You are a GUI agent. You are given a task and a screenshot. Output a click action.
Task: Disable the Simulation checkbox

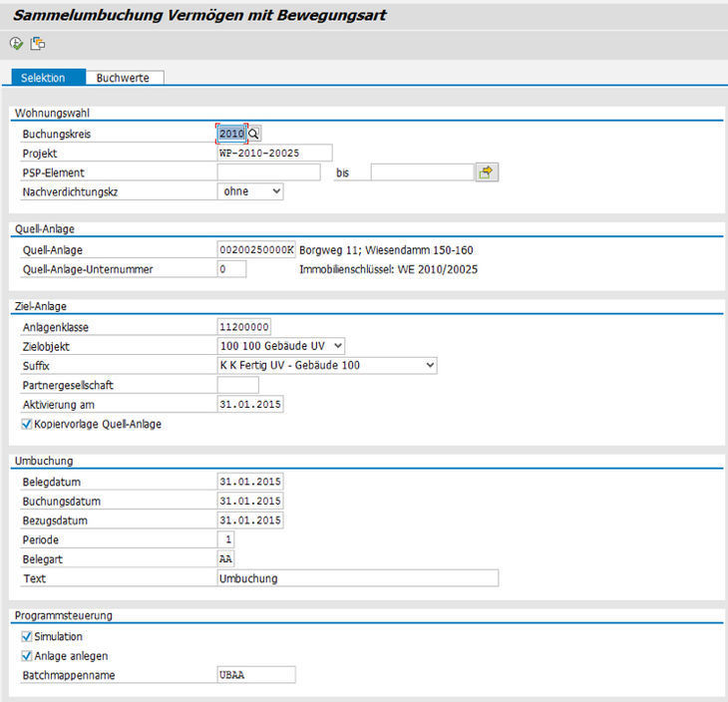pyautogui.click(x=27, y=636)
